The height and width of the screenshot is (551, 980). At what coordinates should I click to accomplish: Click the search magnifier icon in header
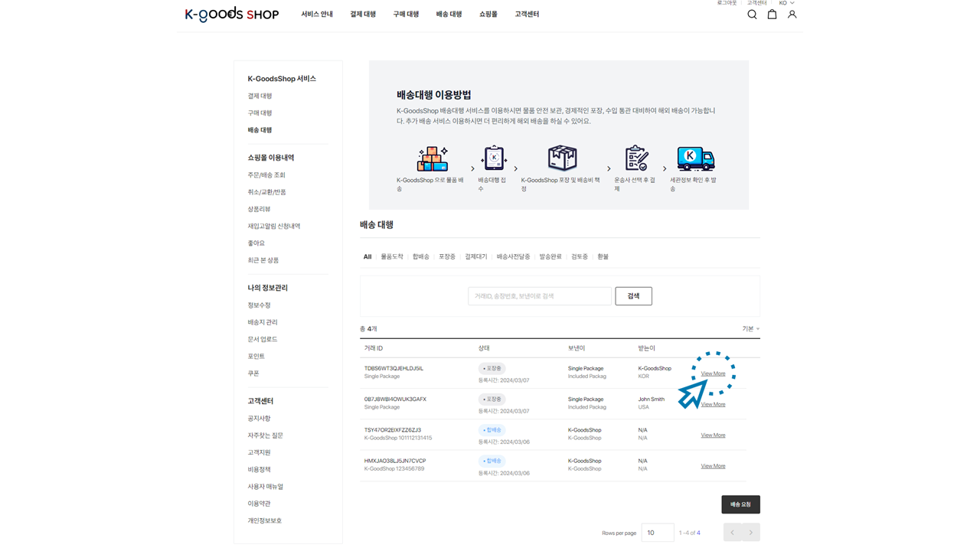click(752, 15)
